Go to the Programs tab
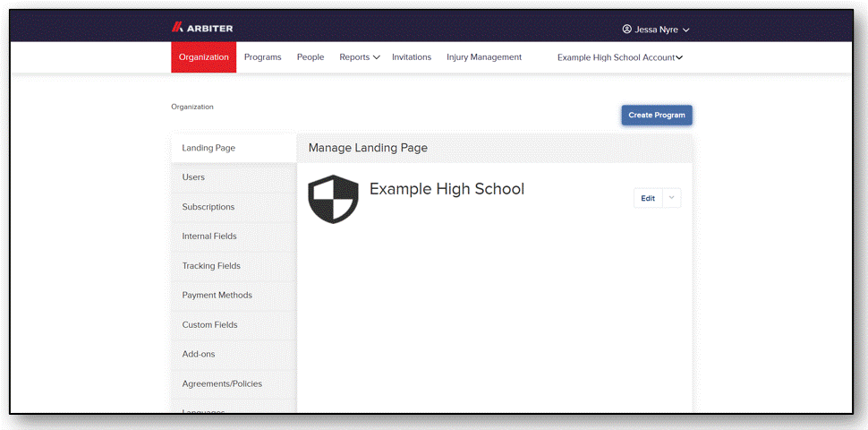Image resolution: width=868 pixels, height=430 pixels. click(x=262, y=57)
